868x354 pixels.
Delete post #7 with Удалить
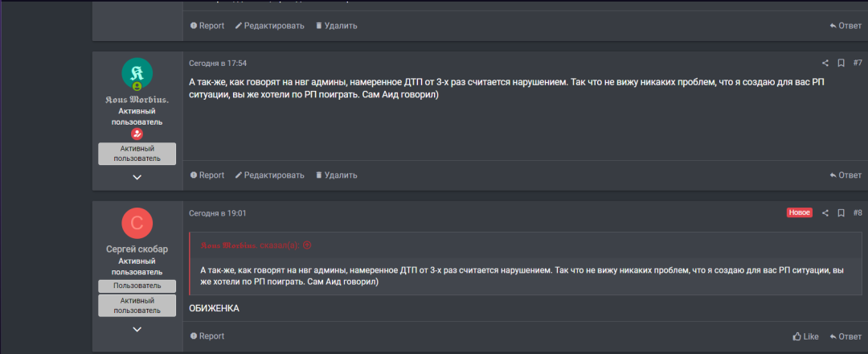pos(336,175)
